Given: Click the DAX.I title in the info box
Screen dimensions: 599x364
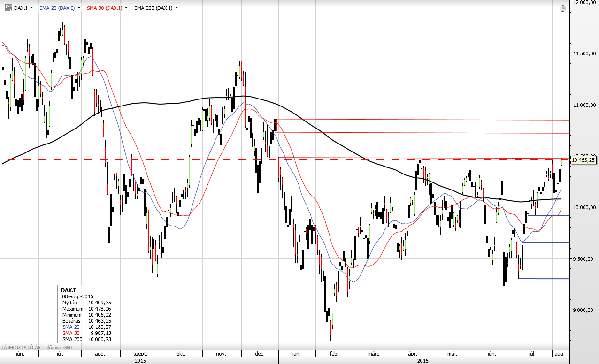Looking at the screenshot, I should pyautogui.click(x=69, y=291).
